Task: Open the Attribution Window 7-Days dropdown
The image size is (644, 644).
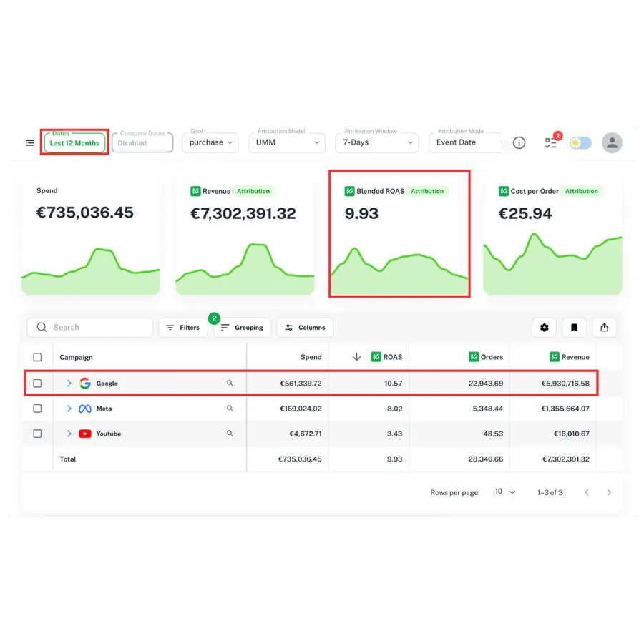Action: point(377,142)
